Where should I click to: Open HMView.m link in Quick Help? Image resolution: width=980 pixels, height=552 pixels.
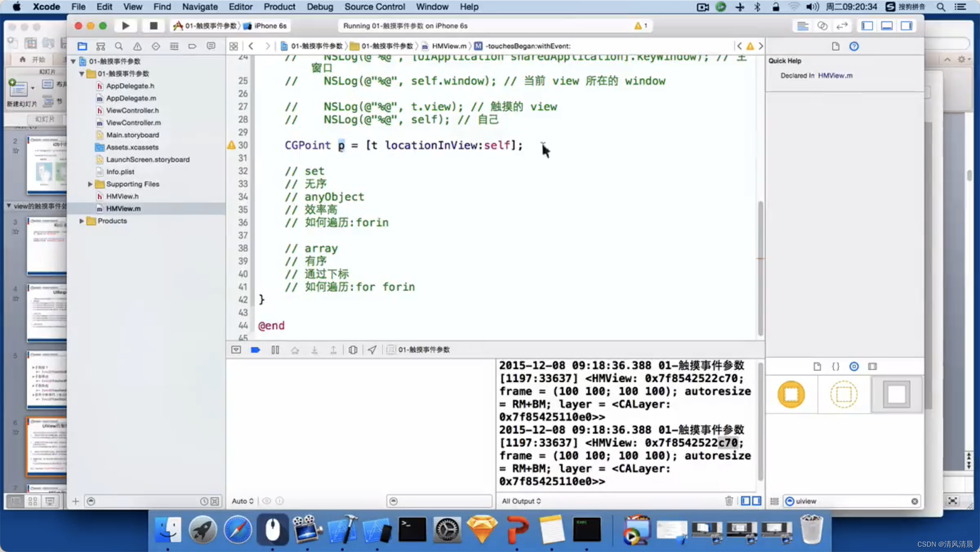(x=835, y=76)
